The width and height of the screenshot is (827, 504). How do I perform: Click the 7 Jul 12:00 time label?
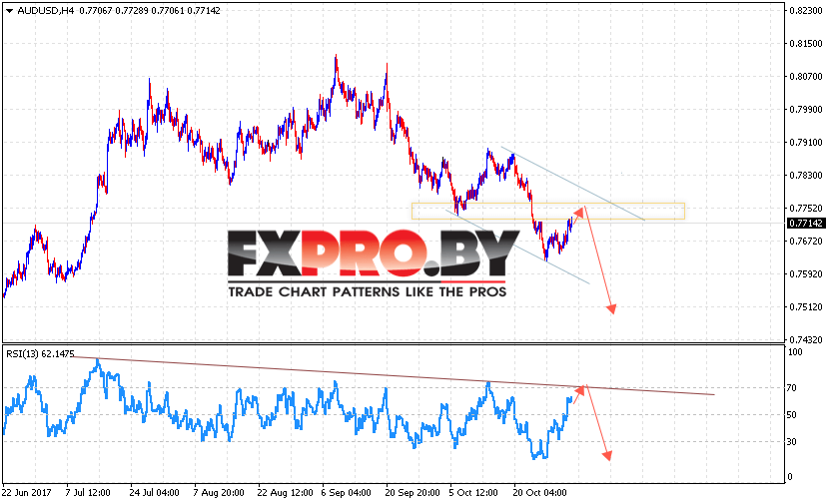(x=88, y=493)
